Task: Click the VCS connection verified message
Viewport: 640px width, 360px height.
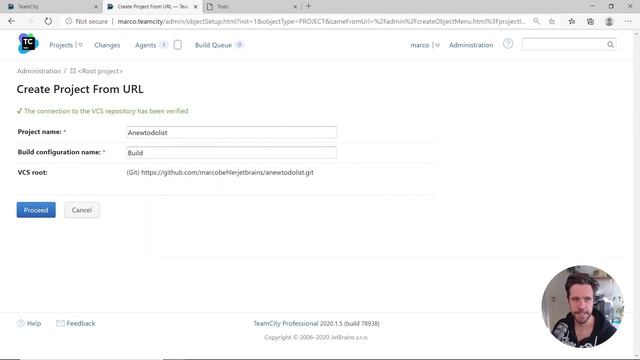Action: (106, 111)
